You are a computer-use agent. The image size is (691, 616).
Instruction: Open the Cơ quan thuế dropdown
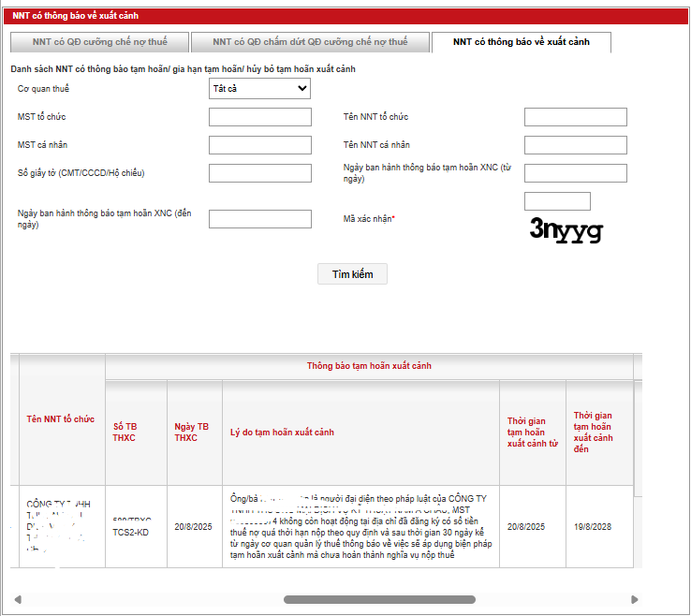(259, 89)
